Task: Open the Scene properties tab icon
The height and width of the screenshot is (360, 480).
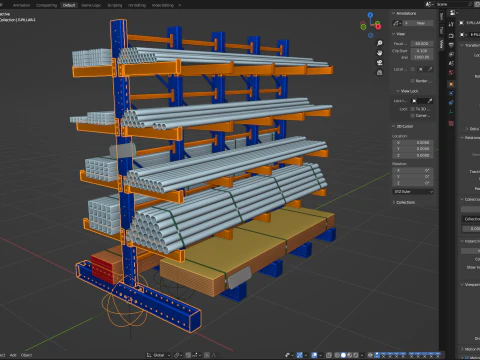Action: [451, 63]
